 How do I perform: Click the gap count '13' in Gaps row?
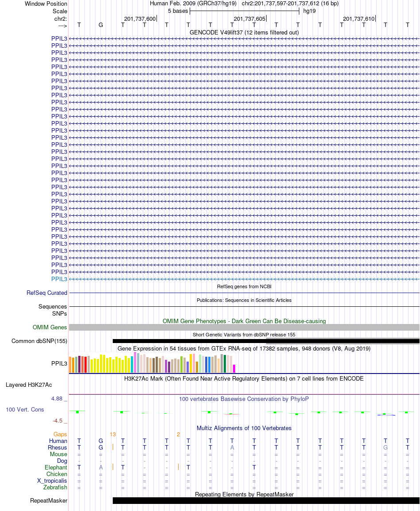point(113,435)
